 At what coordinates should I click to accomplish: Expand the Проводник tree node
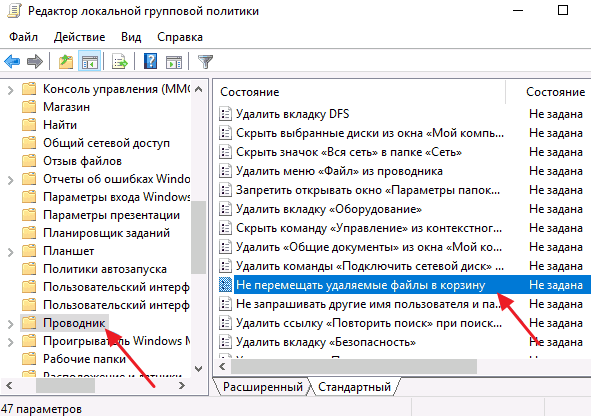(11, 324)
